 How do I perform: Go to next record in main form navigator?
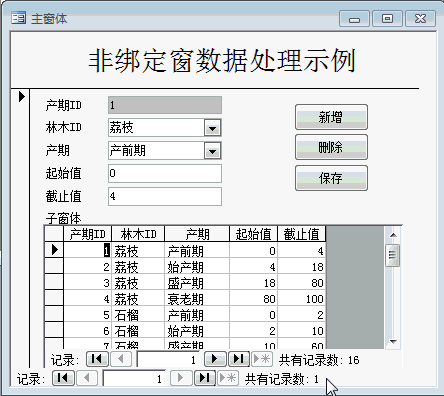[181, 378]
